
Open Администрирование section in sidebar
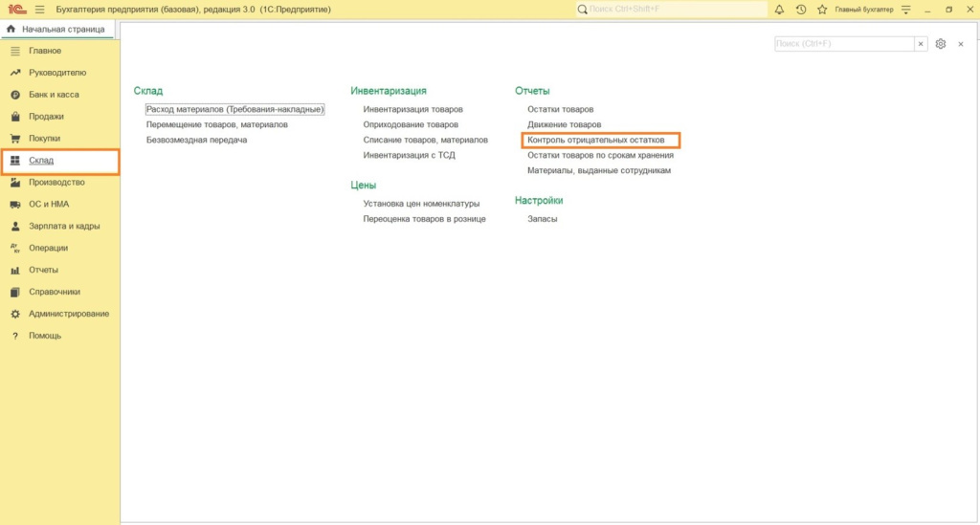click(x=68, y=314)
